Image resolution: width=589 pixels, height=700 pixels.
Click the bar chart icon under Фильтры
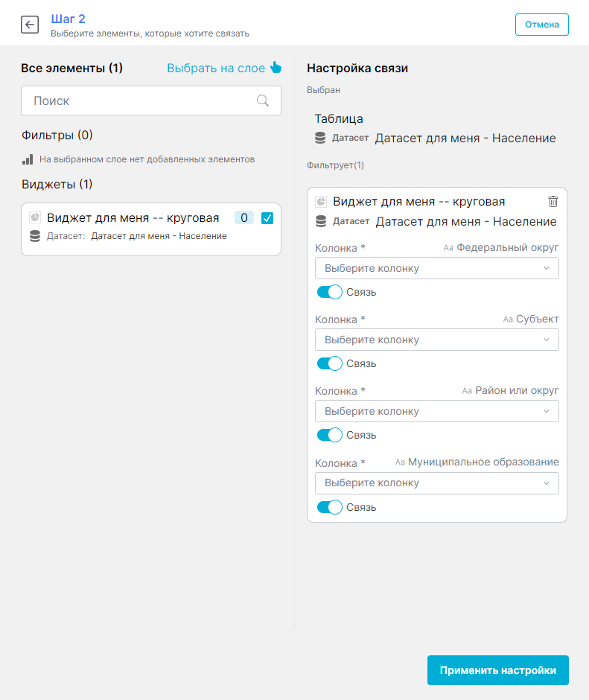click(x=28, y=159)
